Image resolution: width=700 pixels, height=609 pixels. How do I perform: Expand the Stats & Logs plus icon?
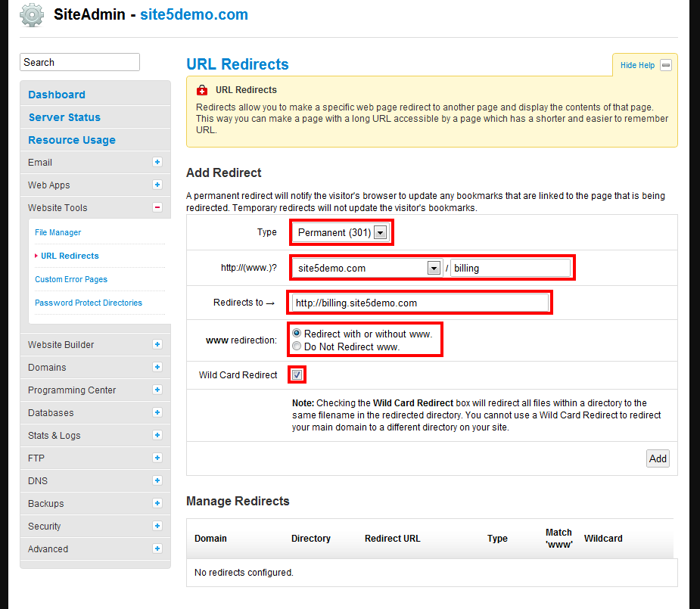coord(157,436)
